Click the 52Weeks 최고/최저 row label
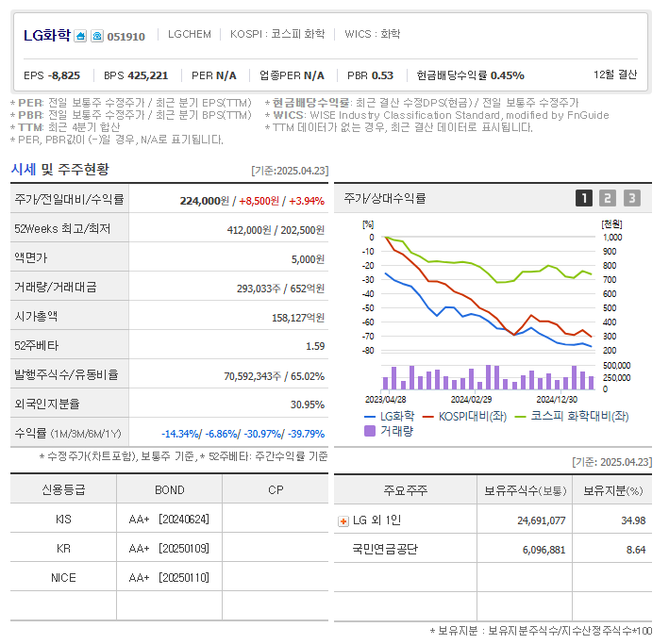669x644 pixels. click(62, 229)
